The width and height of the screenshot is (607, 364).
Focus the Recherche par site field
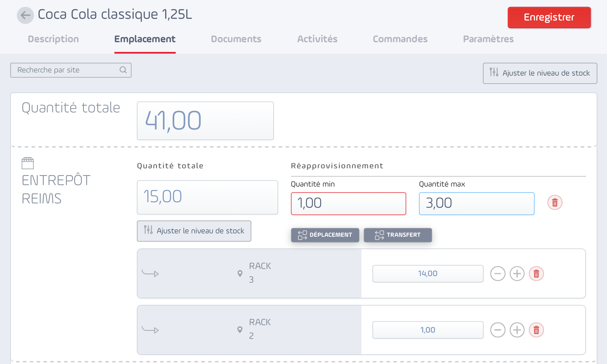click(71, 70)
